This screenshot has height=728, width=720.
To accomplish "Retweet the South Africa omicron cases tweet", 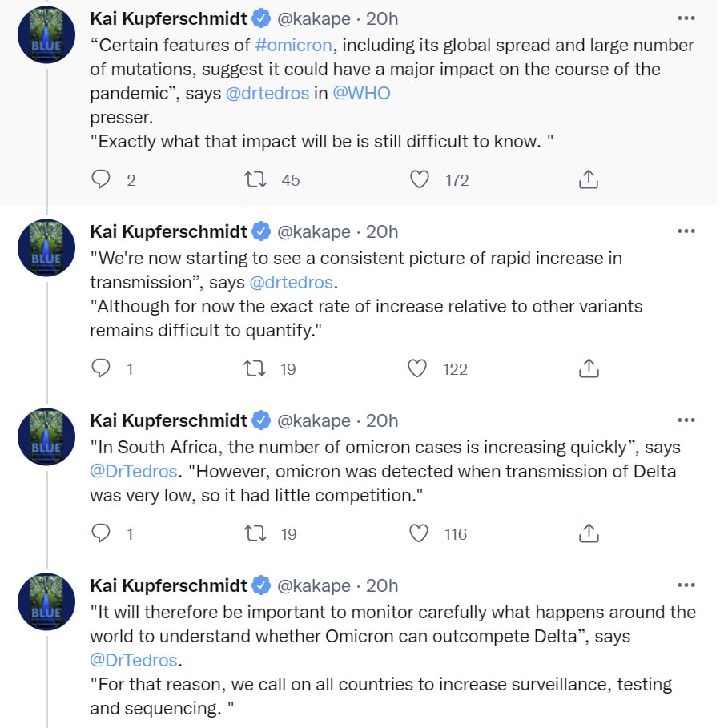I will [x=255, y=533].
